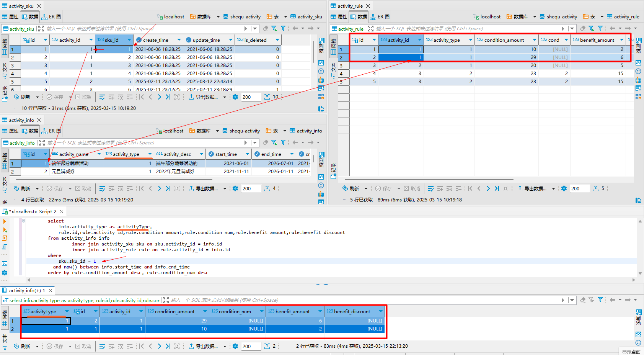This screenshot has width=644, height=355.
Task: Run the SQL script with the green play icon
Action: pos(5,221)
